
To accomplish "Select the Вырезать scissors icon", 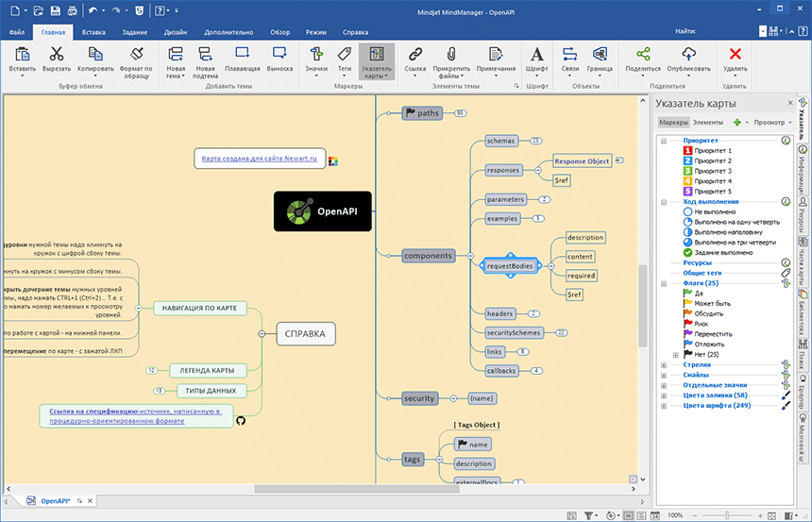I will click(x=56, y=54).
